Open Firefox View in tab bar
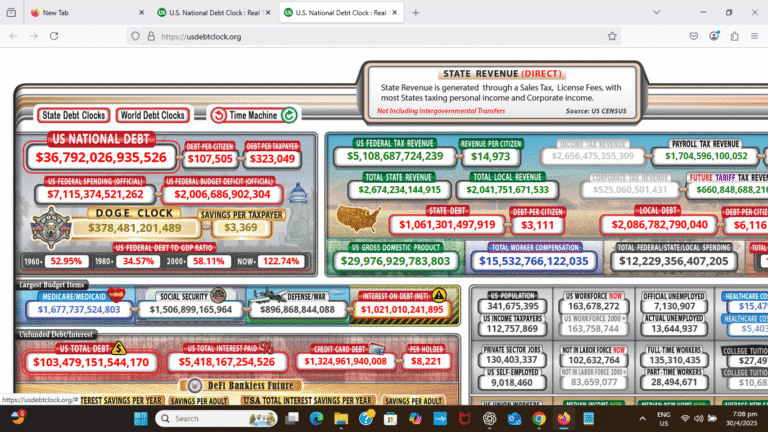The image size is (768, 432). 11,13
